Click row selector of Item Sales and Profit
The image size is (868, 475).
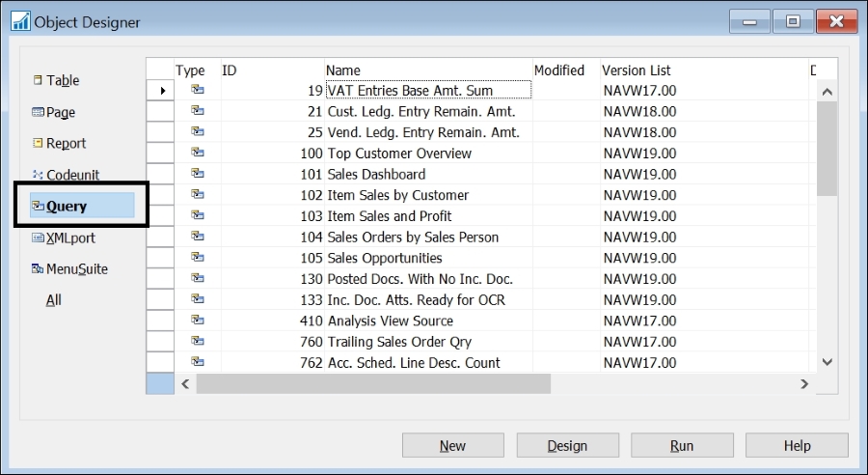click(x=160, y=215)
